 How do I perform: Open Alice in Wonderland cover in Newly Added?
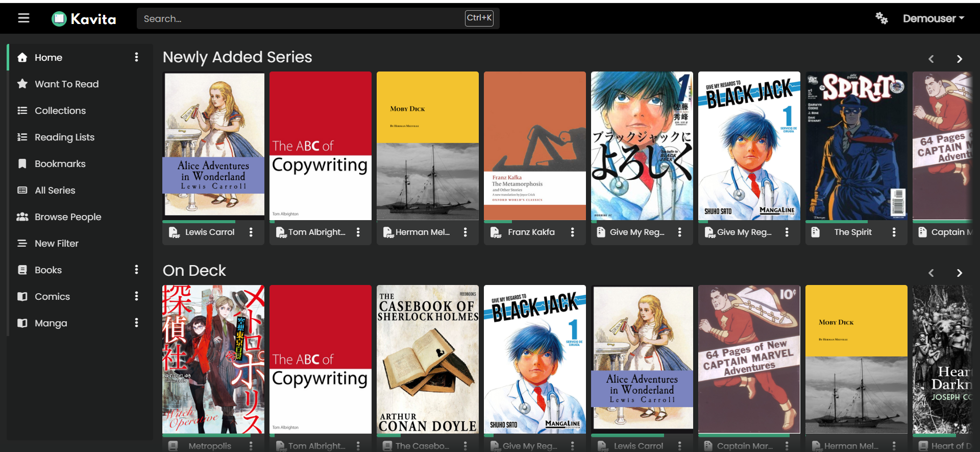pos(213,146)
